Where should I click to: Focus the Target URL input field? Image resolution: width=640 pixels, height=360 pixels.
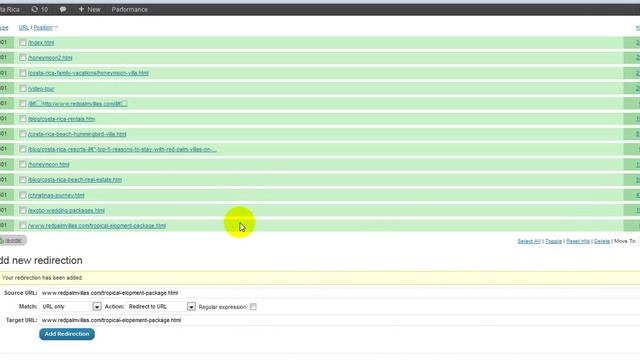click(x=340, y=320)
